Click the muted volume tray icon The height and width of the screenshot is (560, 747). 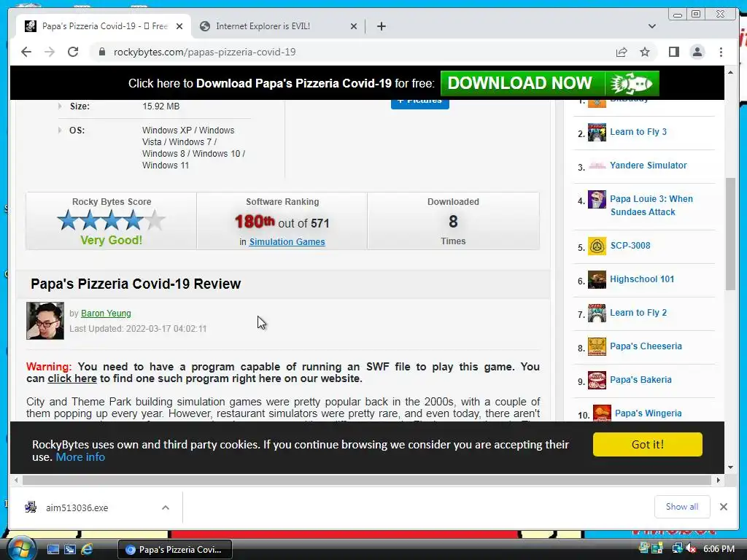coord(691,549)
